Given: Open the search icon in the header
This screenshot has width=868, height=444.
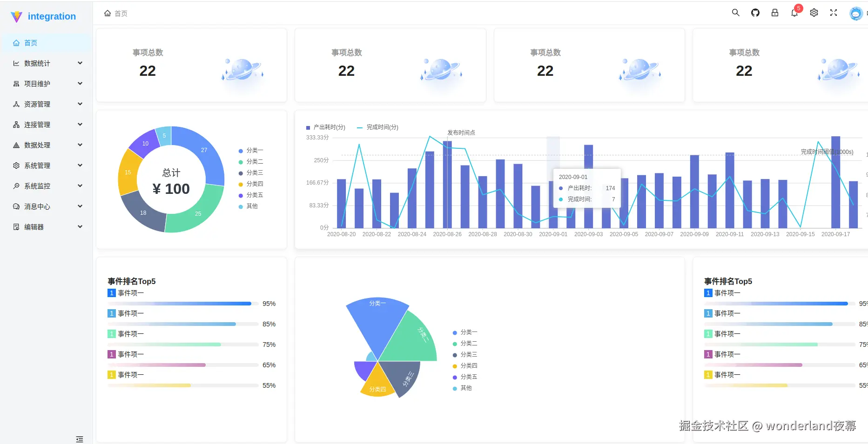Looking at the screenshot, I should (735, 13).
